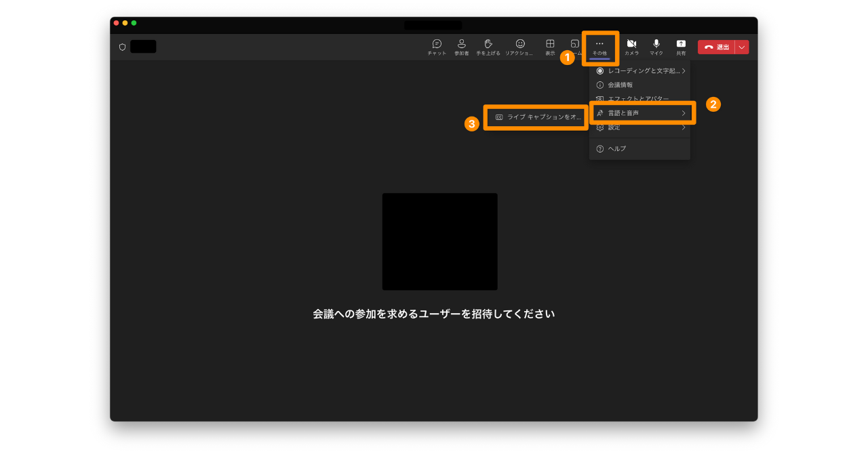Viewport: 868px width, 454px height.
Task: Click the その他 (More) three-dots button
Action: point(599,47)
